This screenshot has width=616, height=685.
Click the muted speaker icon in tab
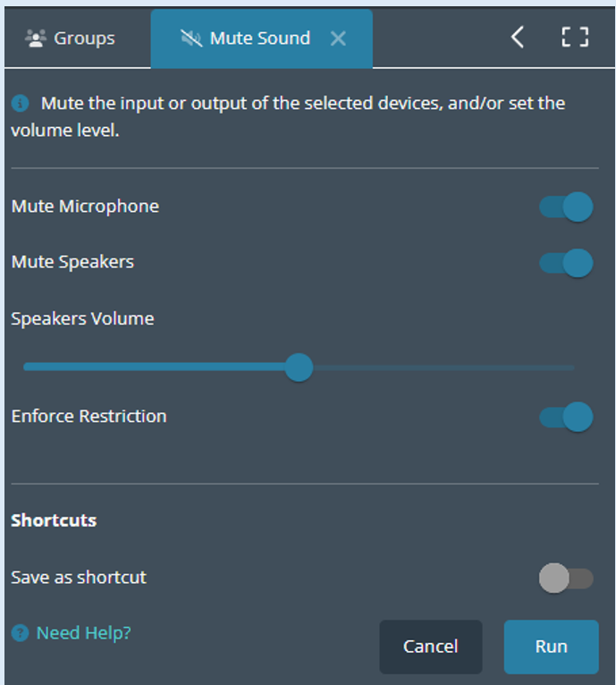pos(191,38)
